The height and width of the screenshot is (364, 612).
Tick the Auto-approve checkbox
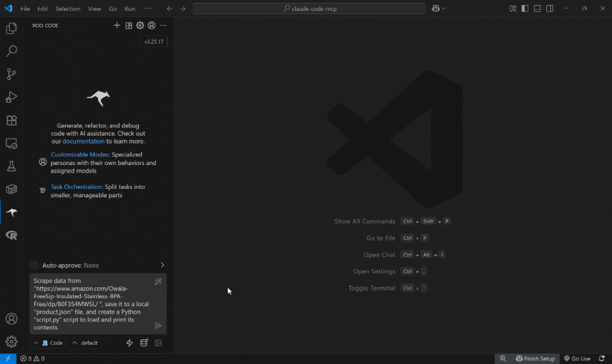34,265
